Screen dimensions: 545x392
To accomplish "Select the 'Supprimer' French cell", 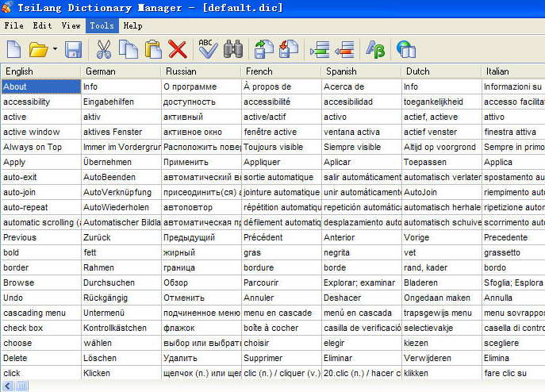I will point(281,358).
